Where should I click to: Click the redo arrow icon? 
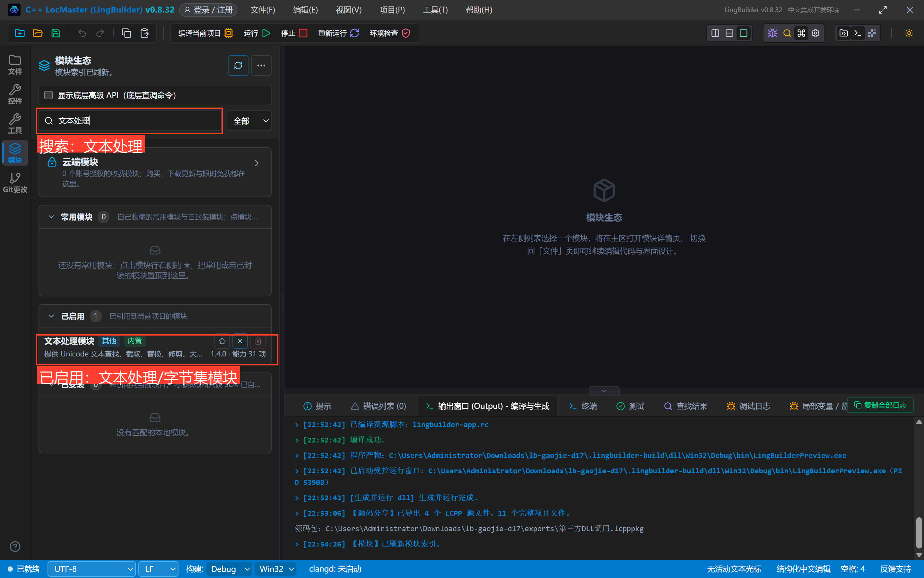(x=100, y=33)
